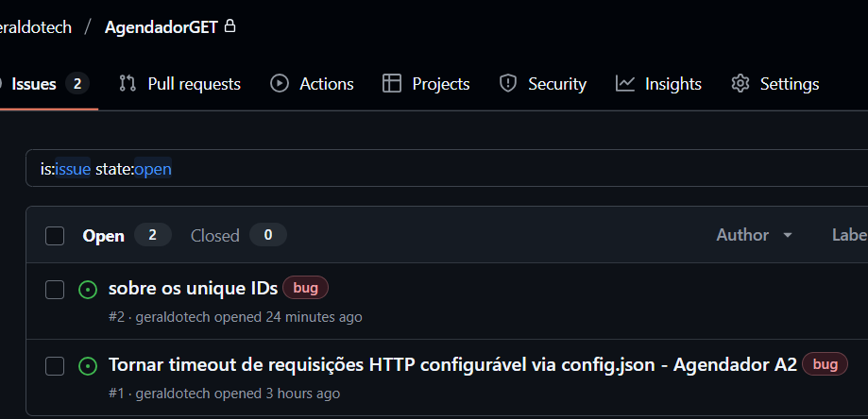The height and width of the screenshot is (419, 868).
Task: Open geraldotech author link on issue #2
Action: [x=173, y=317]
